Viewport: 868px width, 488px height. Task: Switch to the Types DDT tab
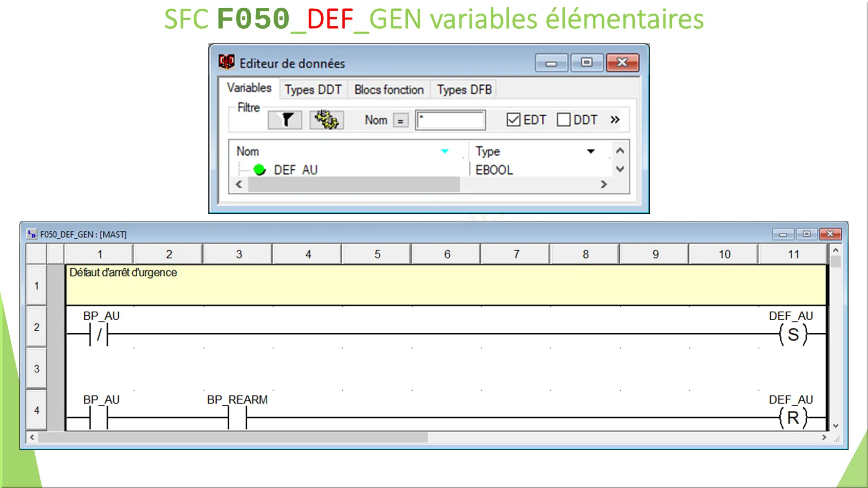coord(313,90)
